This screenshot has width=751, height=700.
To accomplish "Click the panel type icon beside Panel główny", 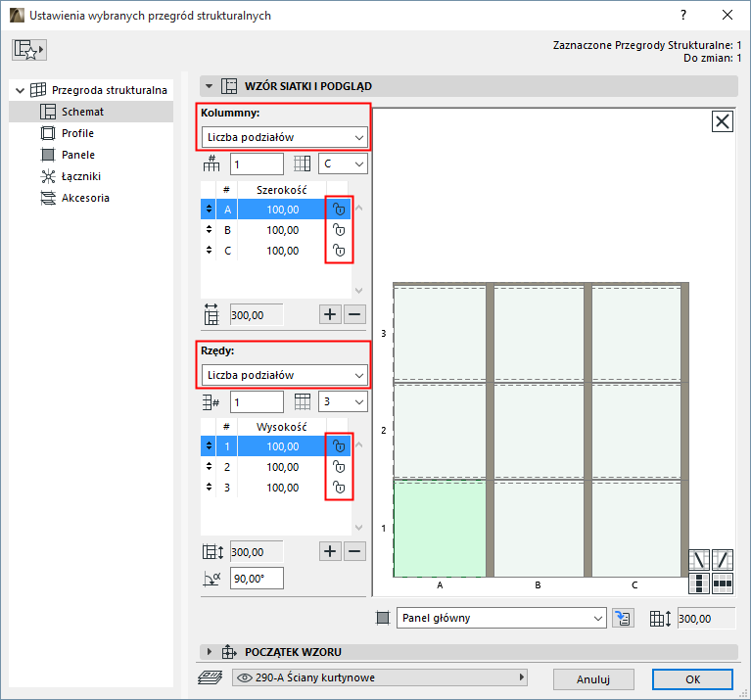I will click(x=383, y=618).
